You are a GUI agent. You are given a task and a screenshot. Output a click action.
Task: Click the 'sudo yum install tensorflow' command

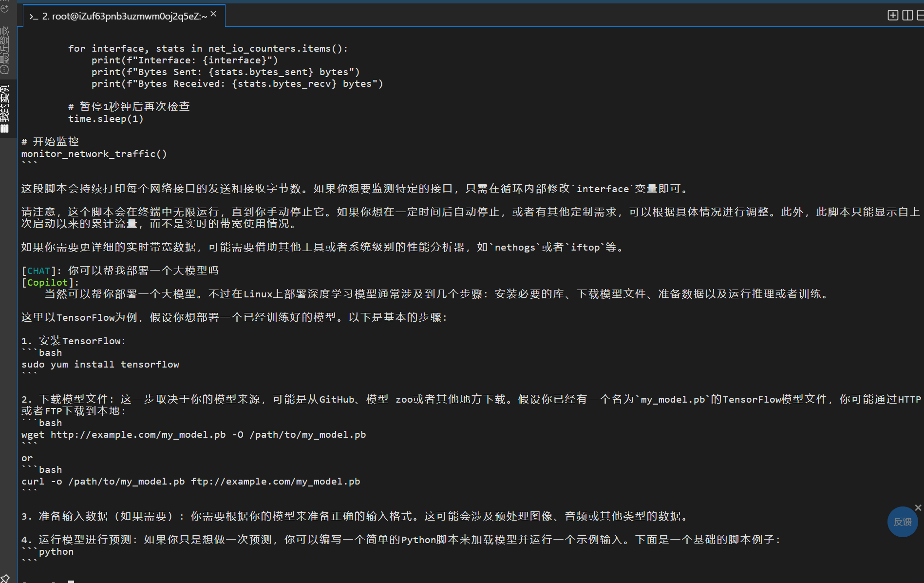(x=100, y=364)
